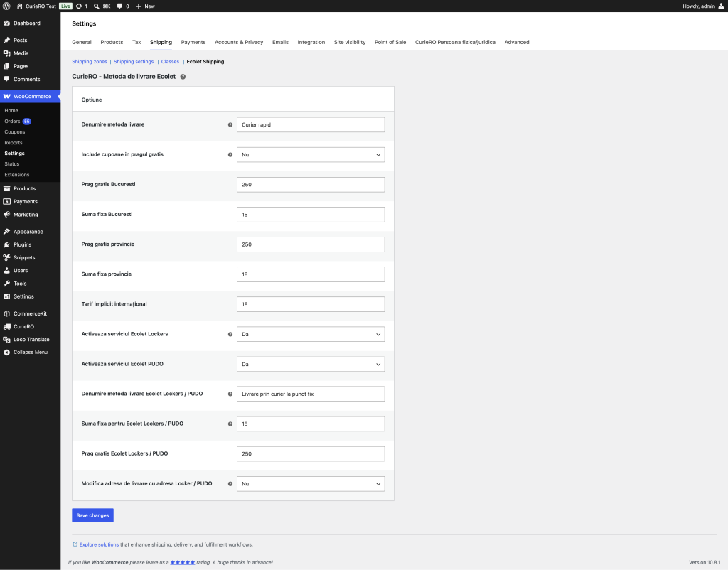Image resolution: width=728 pixels, height=570 pixels.
Task: Open CurieRO Persoana fizica/juridica tab
Action: click(x=455, y=42)
